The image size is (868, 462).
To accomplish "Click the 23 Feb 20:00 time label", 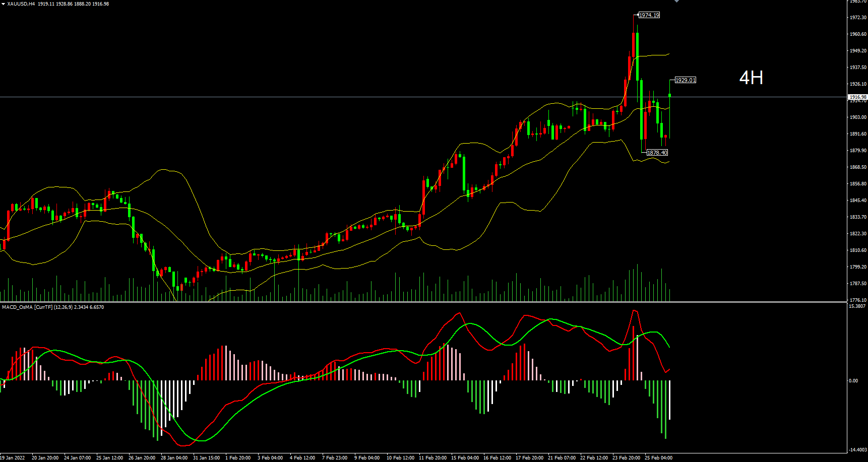I will point(626,458).
